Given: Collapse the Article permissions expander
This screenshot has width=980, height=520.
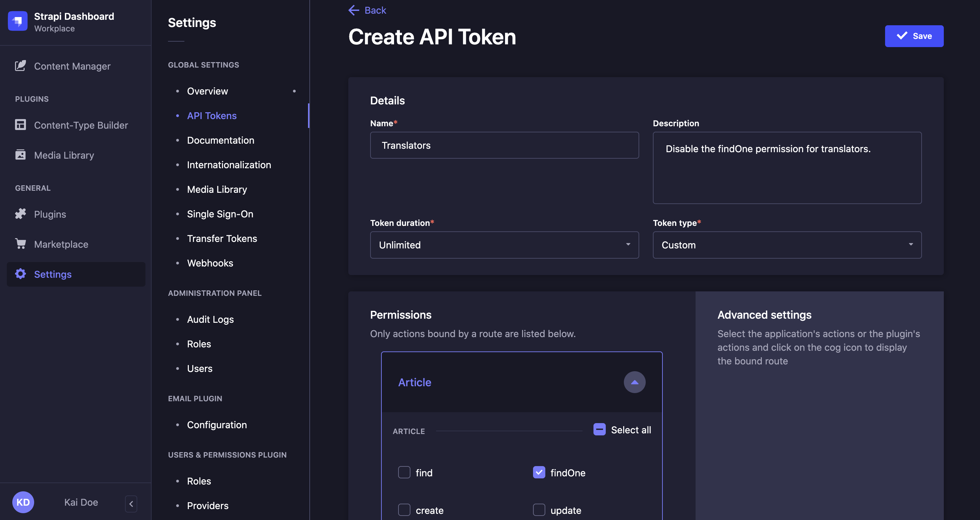Looking at the screenshot, I should pyautogui.click(x=634, y=382).
